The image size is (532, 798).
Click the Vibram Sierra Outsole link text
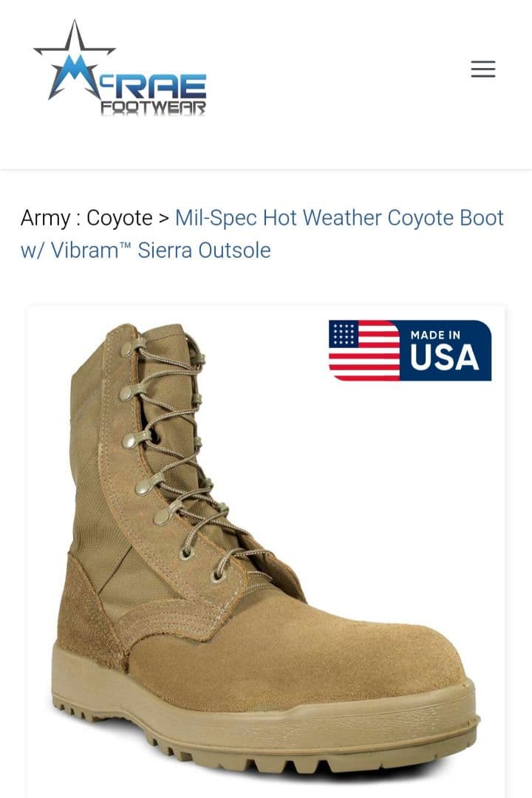click(145, 250)
